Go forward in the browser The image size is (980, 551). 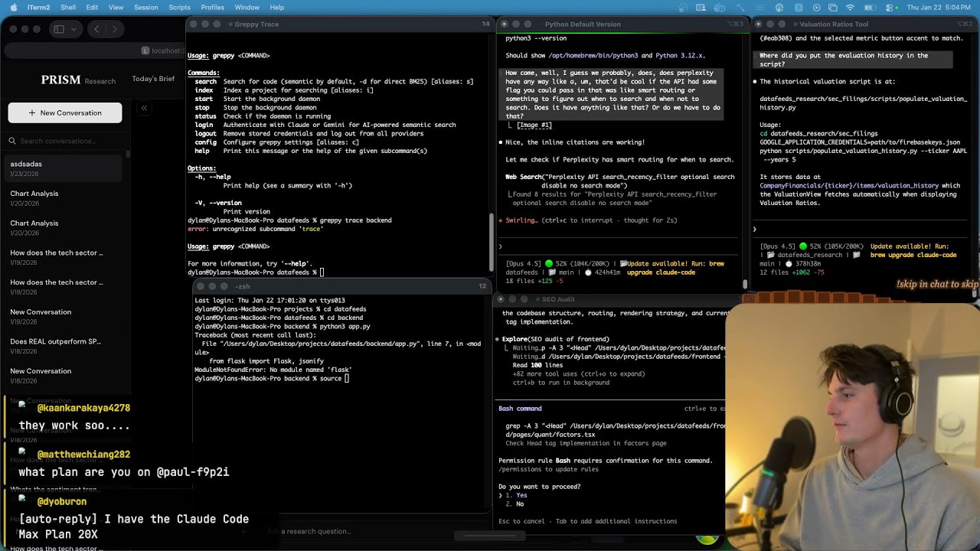click(115, 29)
